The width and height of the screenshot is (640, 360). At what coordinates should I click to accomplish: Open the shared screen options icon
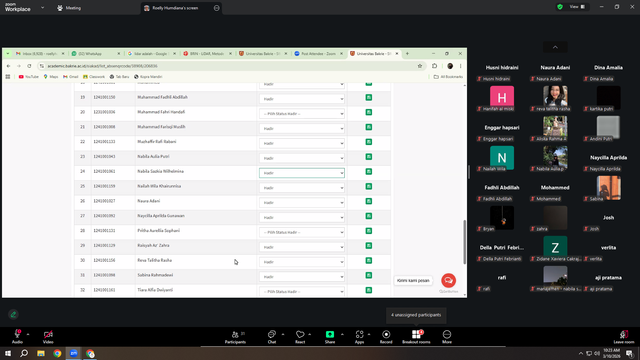pos(216,8)
